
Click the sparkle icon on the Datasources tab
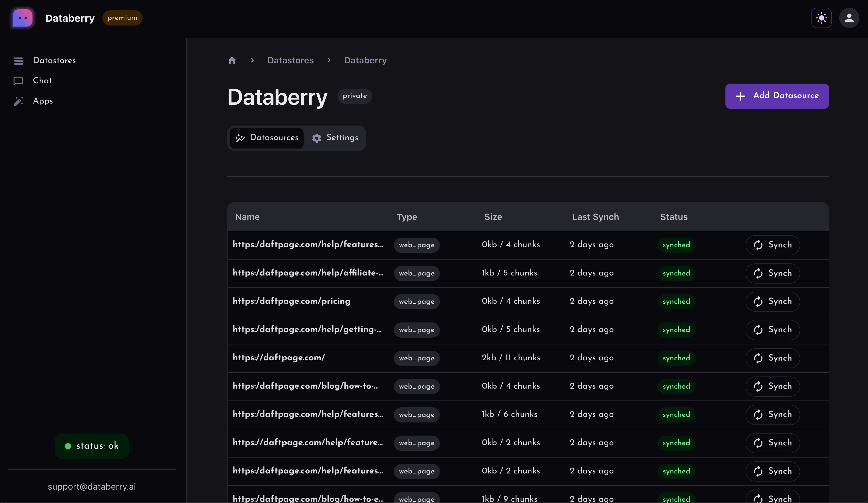240,138
